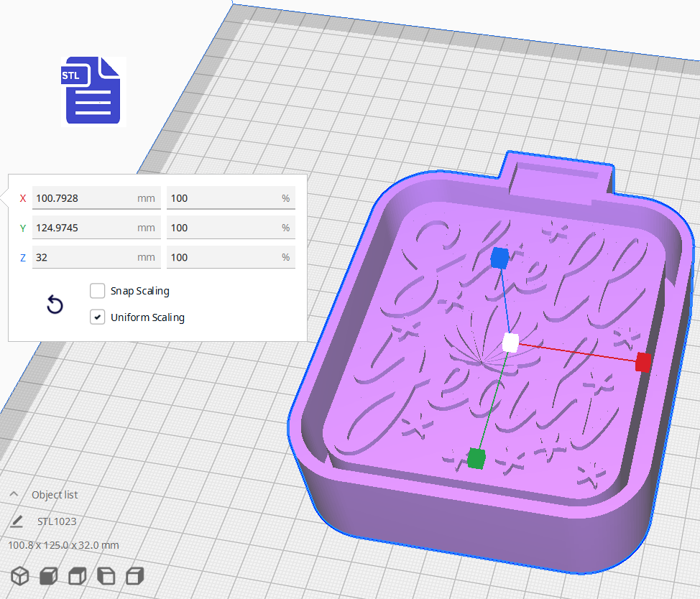Image resolution: width=700 pixels, height=599 pixels.
Task: Click the STL file icon in the corner
Action: [90, 90]
